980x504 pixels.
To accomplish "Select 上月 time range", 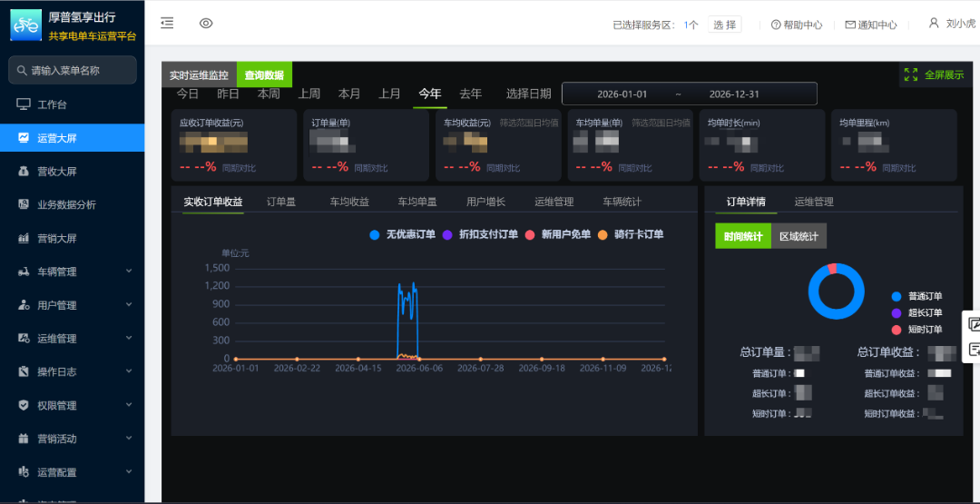I will click(x=389, y=94).
